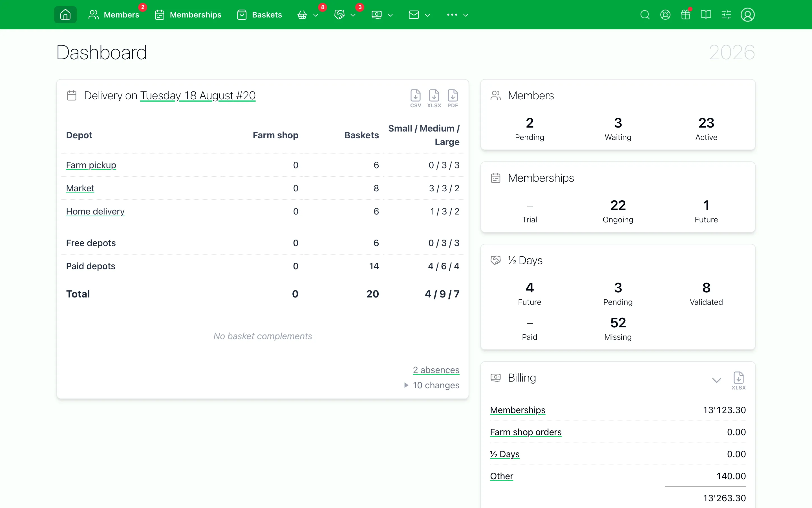Image resolution: width=812 pixels, height=508 pixels.
Task: View the 2 absences link
Action: 436,370
